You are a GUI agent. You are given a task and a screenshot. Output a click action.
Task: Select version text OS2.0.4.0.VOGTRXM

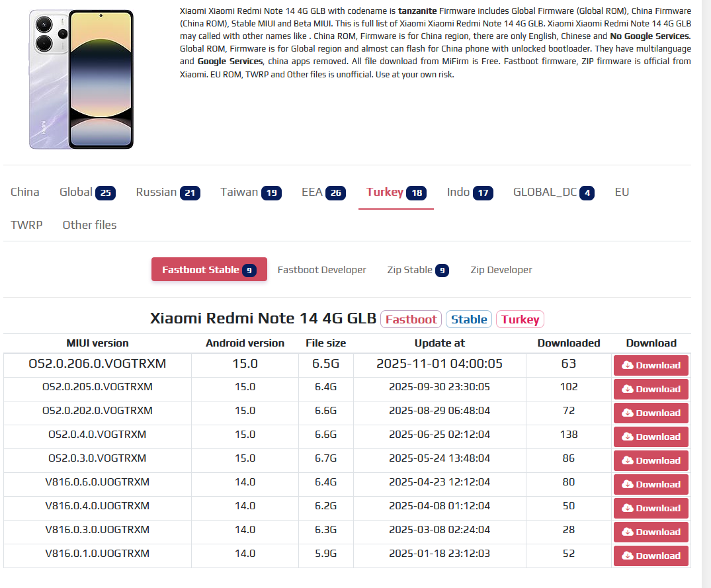tap(97, 435)
